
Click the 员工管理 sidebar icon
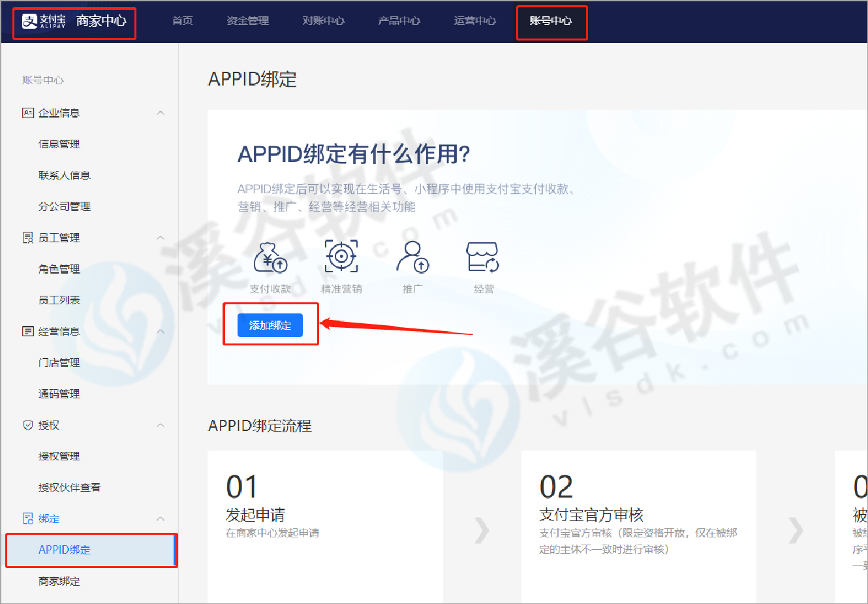point(28,238)
